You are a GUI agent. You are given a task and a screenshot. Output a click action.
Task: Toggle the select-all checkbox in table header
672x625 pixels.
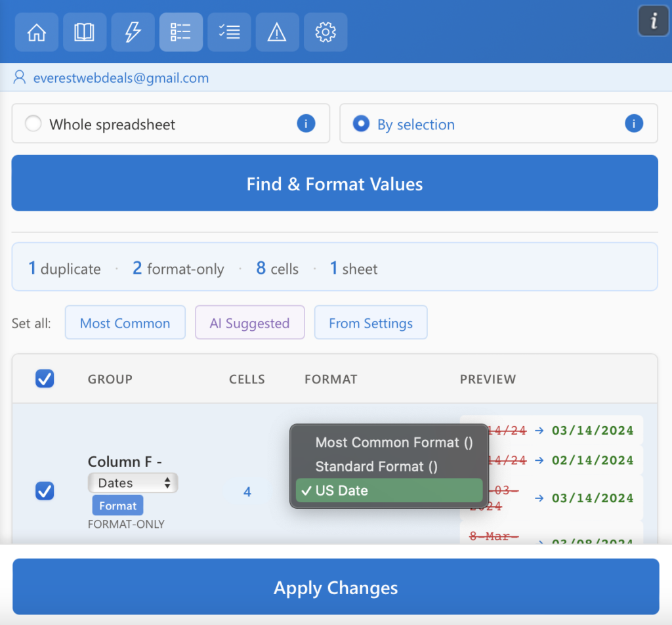[x=45, y=379]
